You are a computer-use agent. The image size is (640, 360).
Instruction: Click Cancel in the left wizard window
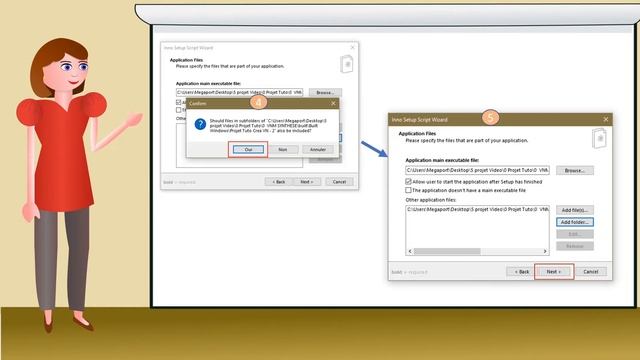pos(339,182)
